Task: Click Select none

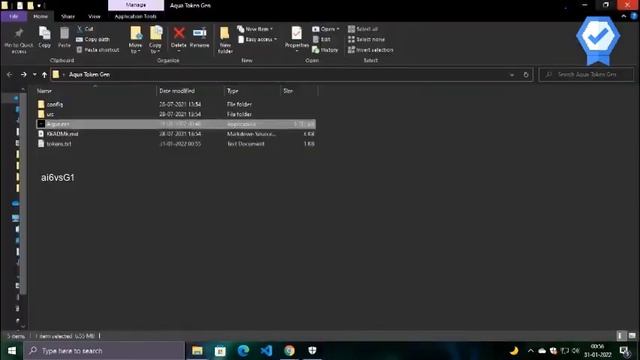Action: [x=366, y=39]
